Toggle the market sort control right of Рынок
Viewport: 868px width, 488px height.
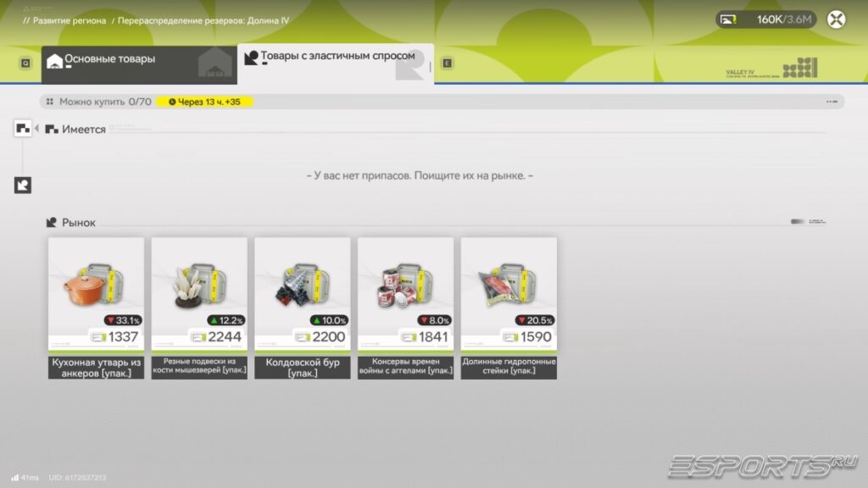tap(807, 222)
